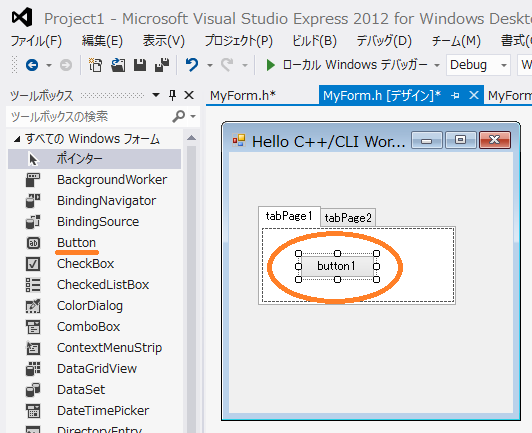Click the Redo toolbar icon
This screenshot has width=532, height=433.
pos(227,64)
